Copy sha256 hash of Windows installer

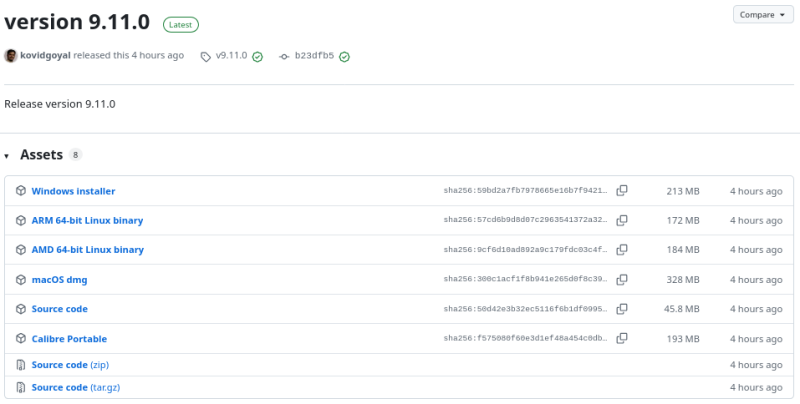coord(621,191)
